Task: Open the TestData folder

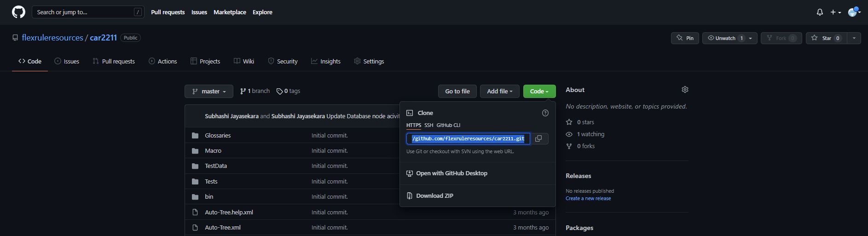Action: point(216,166)
